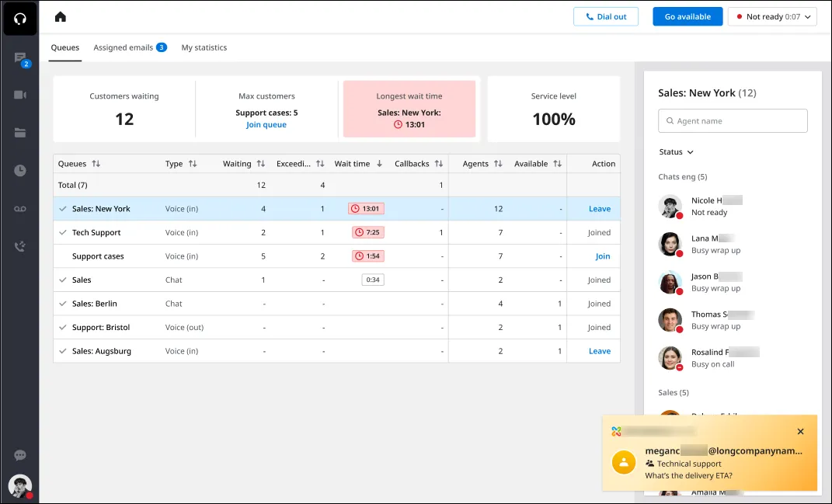Expand the Status filter dropdown
The height and width of the screenshot is (504, 832).
(x=676, y=152)
